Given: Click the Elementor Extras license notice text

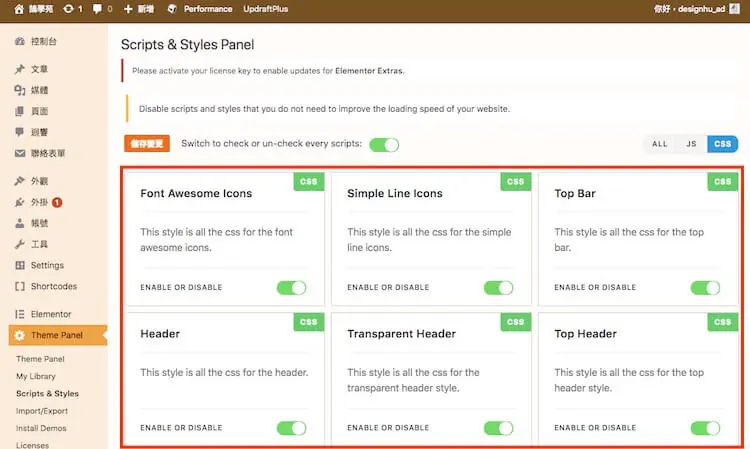Looking at the screenshot, I should click(x=268, y=71).
